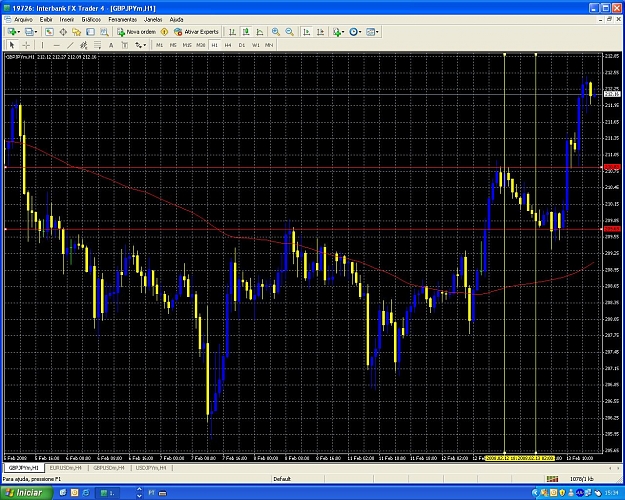The height and width of the screenshot is (500, 625).
Task: Toggle the Ativar Experts button
Action: pyautogui.click(x=196, y=32)
